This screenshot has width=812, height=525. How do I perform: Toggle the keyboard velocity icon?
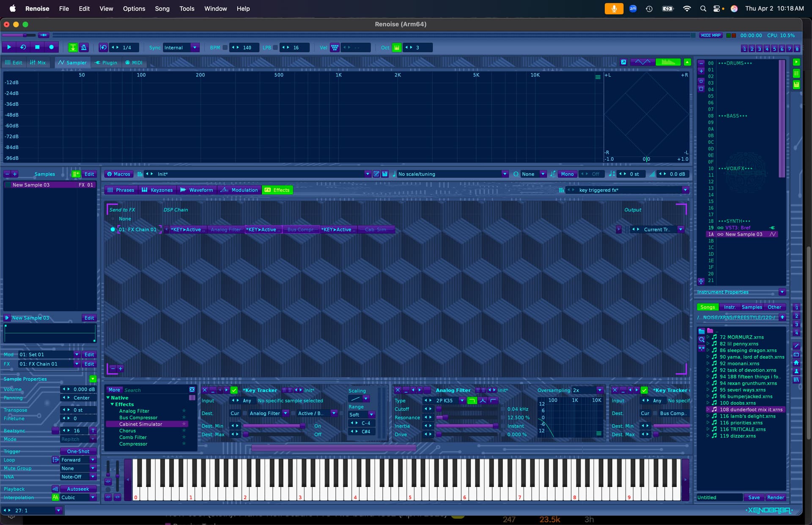(335, 47)
